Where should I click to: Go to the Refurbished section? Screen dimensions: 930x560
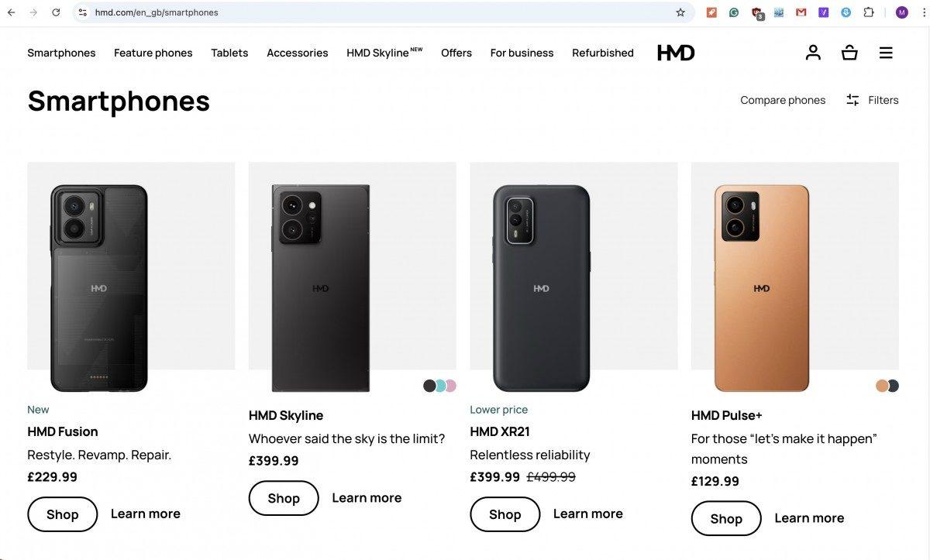tap(603, 52)
